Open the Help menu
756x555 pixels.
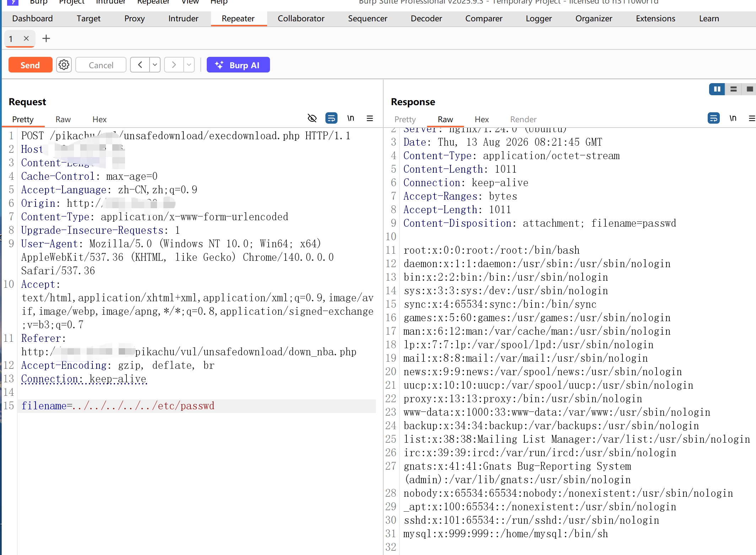(x=219, y=2)
